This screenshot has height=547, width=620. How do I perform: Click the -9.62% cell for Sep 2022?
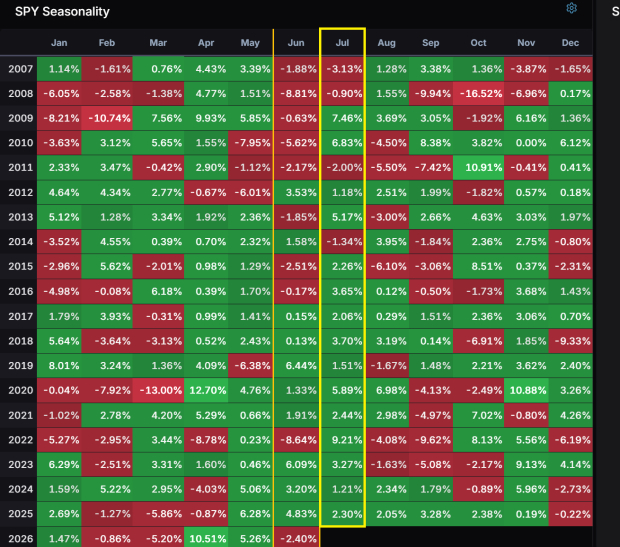point(431,440)
